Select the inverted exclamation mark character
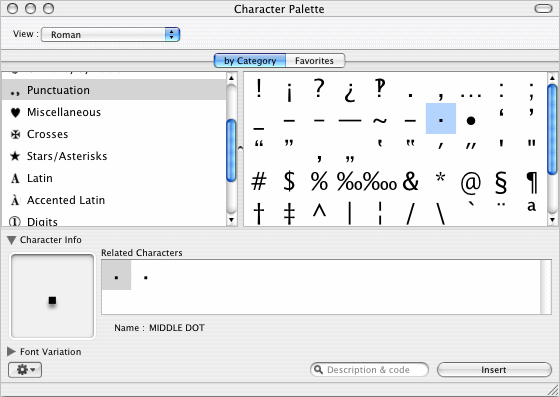This screenshot has height=397, width=560. tap(289, 92)
